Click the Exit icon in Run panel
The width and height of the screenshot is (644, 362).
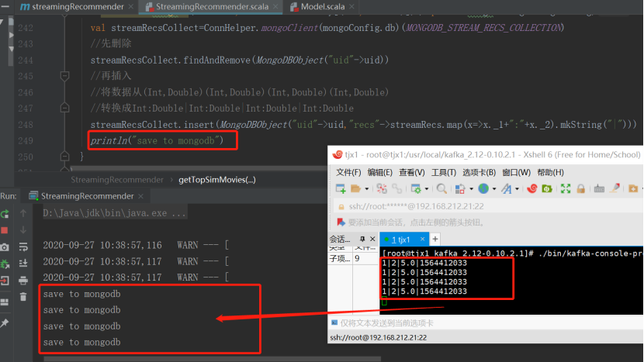(x=5, y=281)
